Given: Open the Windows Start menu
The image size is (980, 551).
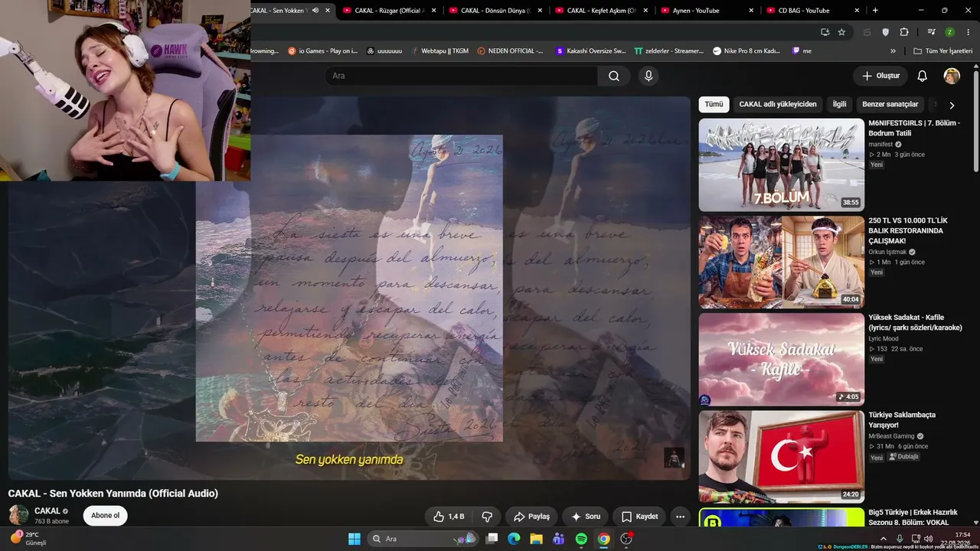Looking at the screenshot, I should point(354,539).
